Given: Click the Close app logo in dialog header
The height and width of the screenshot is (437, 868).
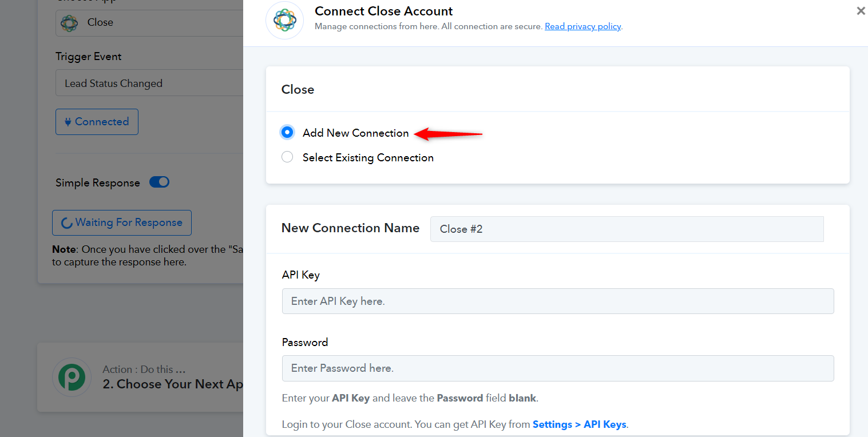Looking at the screenshot, I should [x=284, y=20].
